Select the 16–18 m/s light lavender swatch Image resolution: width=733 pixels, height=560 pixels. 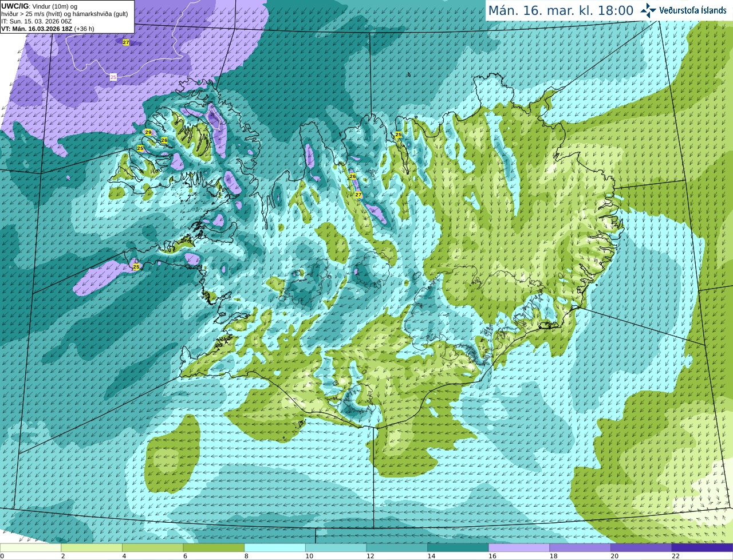pyautogui.click(x=519, y=547)
